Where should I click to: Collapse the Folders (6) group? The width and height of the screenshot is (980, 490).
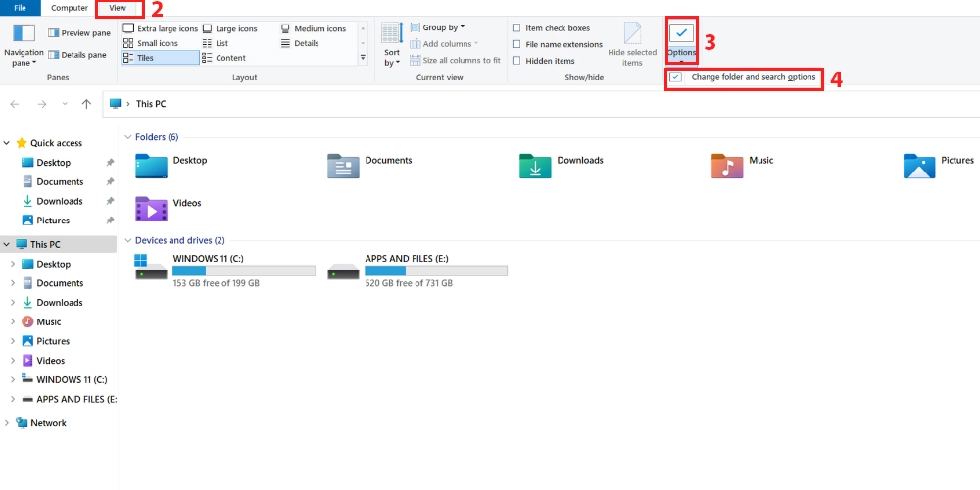point(127,137)
